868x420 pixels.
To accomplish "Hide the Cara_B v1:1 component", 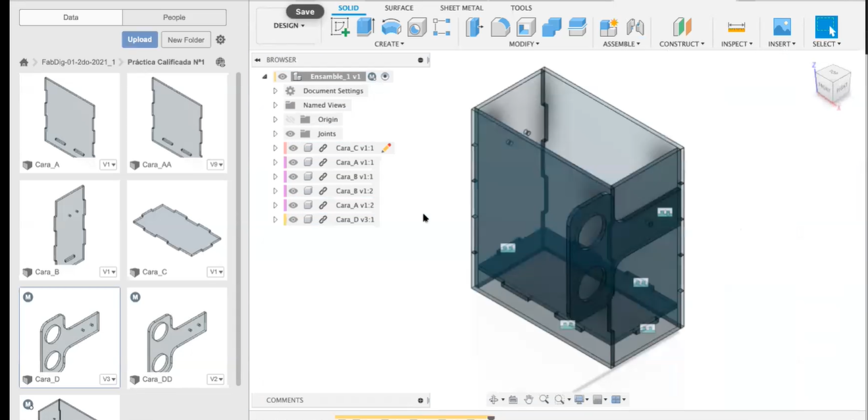I will pos(294,176).
